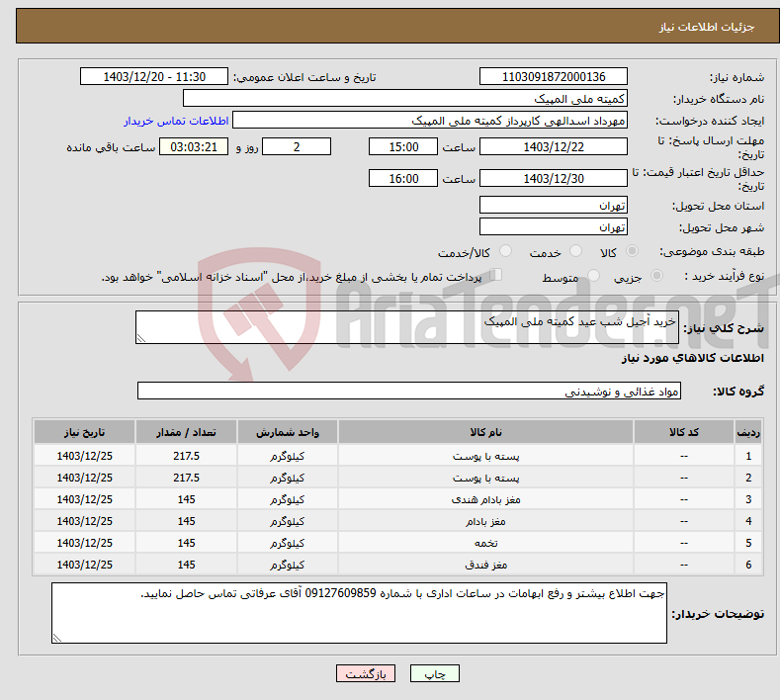Select the کالا radio button
Screen dimensions: 780x700
click(632, 251)
